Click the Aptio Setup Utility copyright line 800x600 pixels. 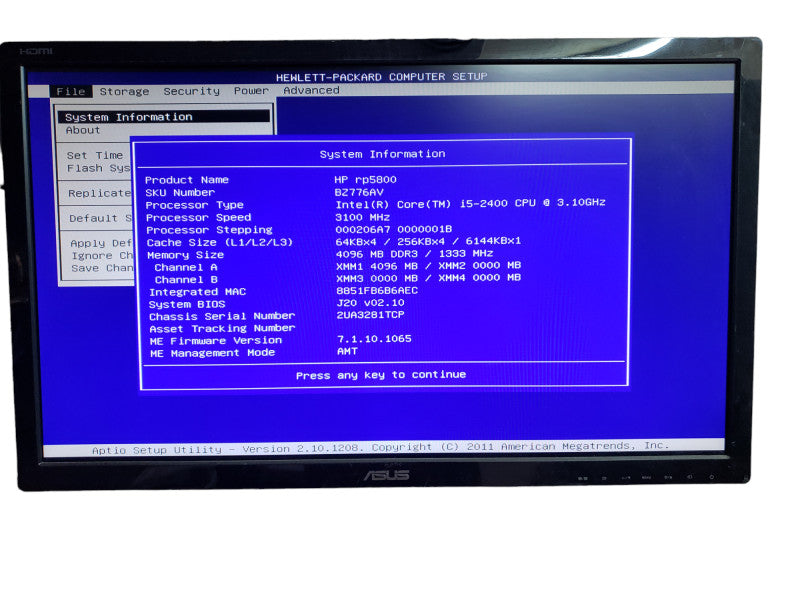click(381, 447)
